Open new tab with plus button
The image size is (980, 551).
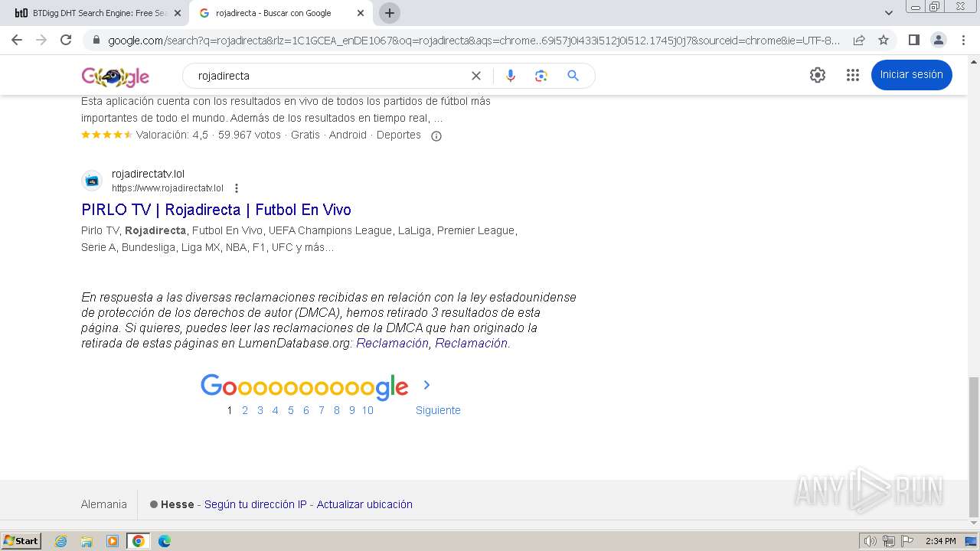point(390,13)
